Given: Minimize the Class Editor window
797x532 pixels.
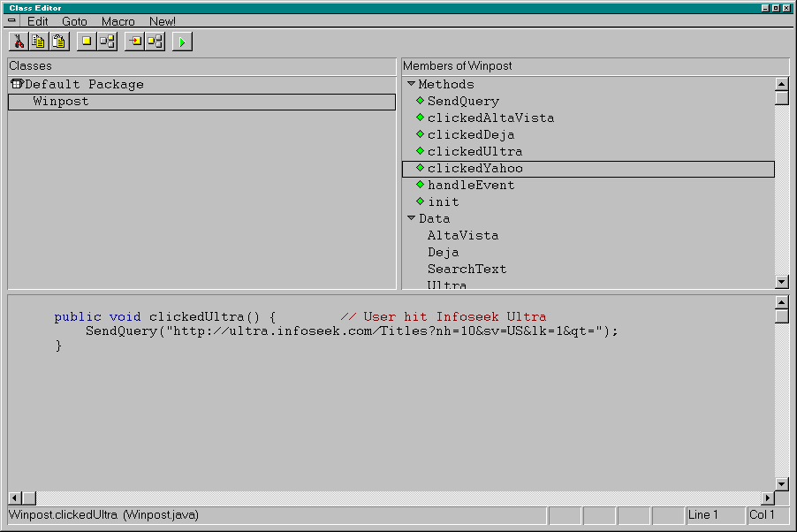Looking at the screenshot, I should point(765,8).
